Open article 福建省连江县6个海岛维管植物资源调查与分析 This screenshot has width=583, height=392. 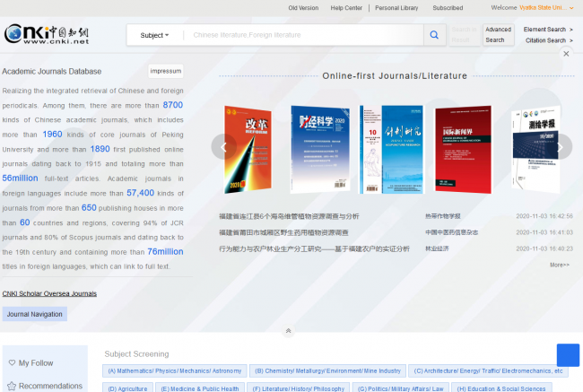tap(289, 216)
